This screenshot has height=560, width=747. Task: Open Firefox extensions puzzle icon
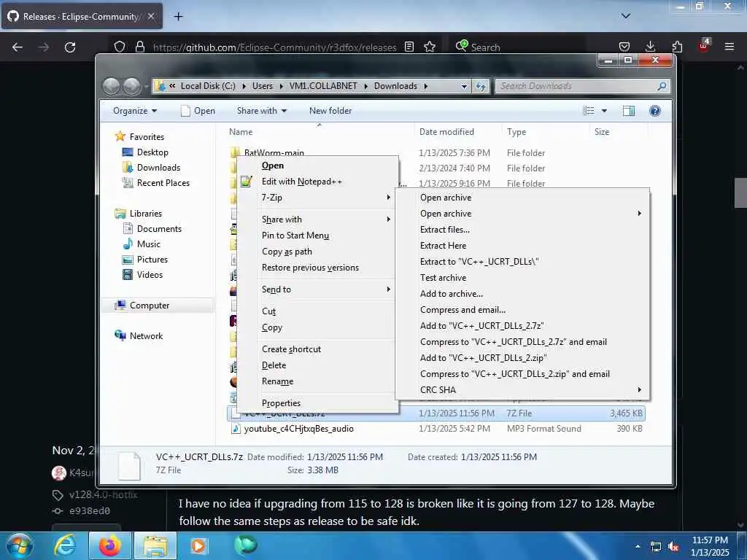(677, 47)
